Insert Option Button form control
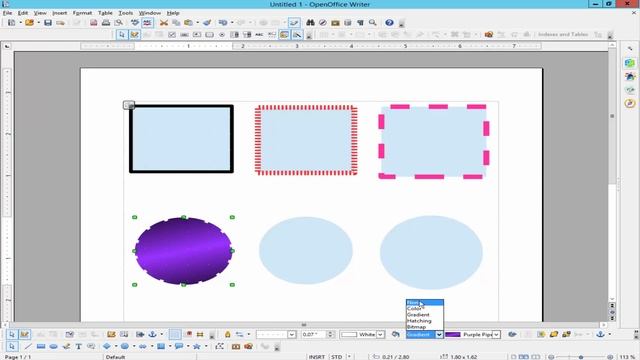 [x=222, y=35]
